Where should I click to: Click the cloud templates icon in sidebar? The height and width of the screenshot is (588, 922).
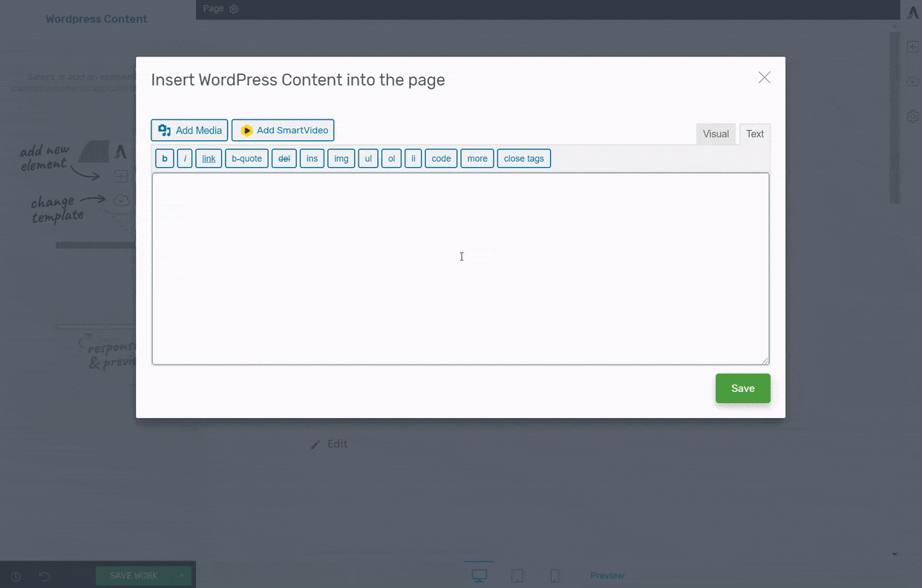point(913,82)
